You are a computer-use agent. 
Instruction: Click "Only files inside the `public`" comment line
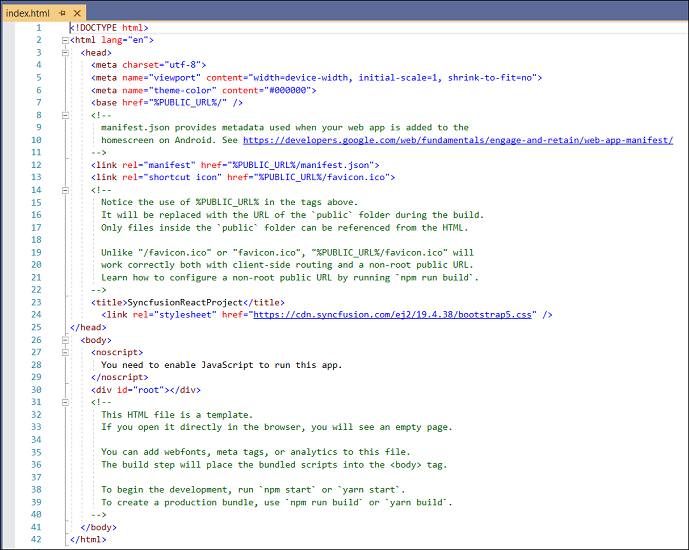pos(285,228)
